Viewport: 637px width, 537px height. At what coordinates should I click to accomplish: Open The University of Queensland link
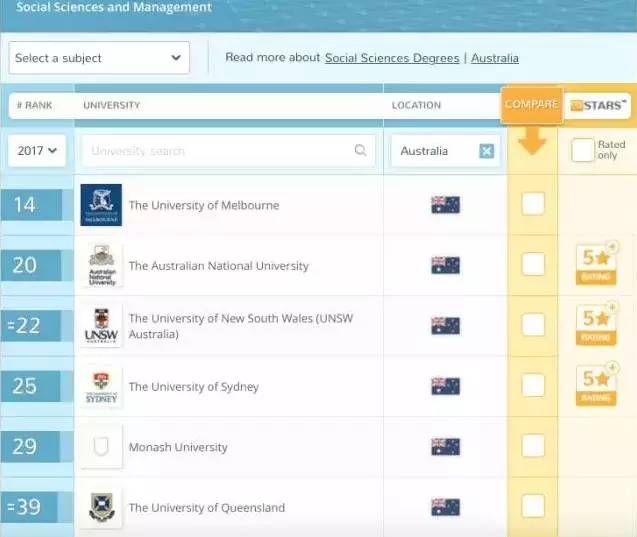tap(207, 507)
